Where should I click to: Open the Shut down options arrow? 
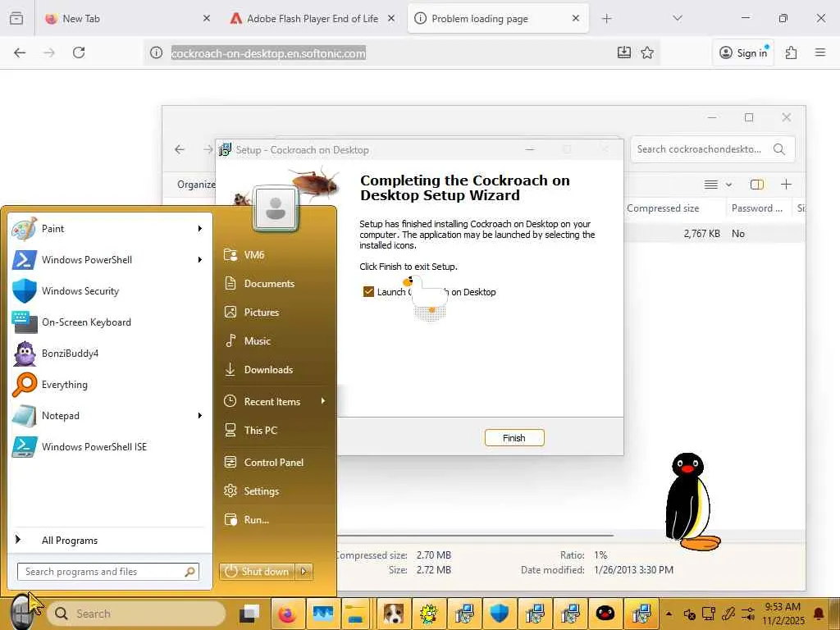tap(304, 571)
